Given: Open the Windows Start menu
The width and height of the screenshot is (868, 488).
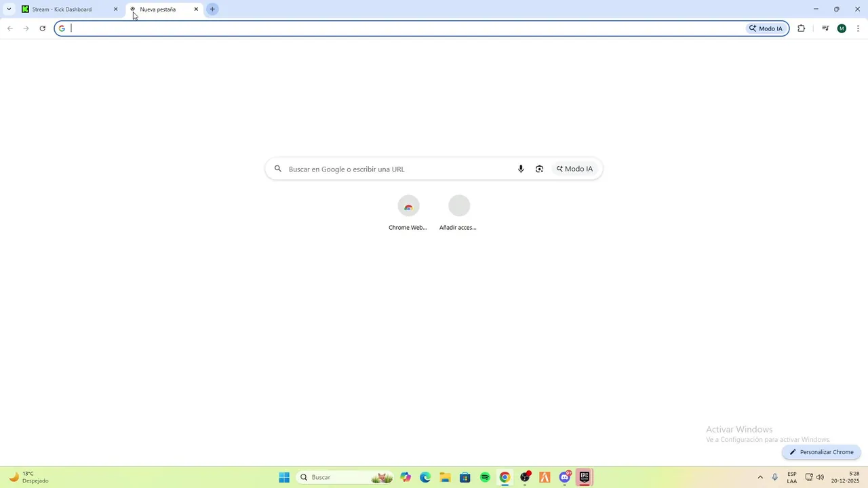Looking at the screenshot, I should pos(284,477).
